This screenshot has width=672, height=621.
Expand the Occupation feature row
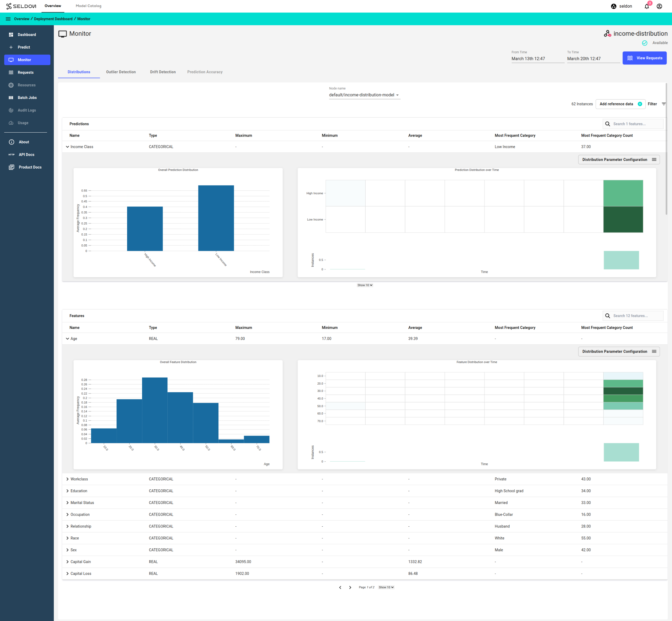[x=68, y=514]
